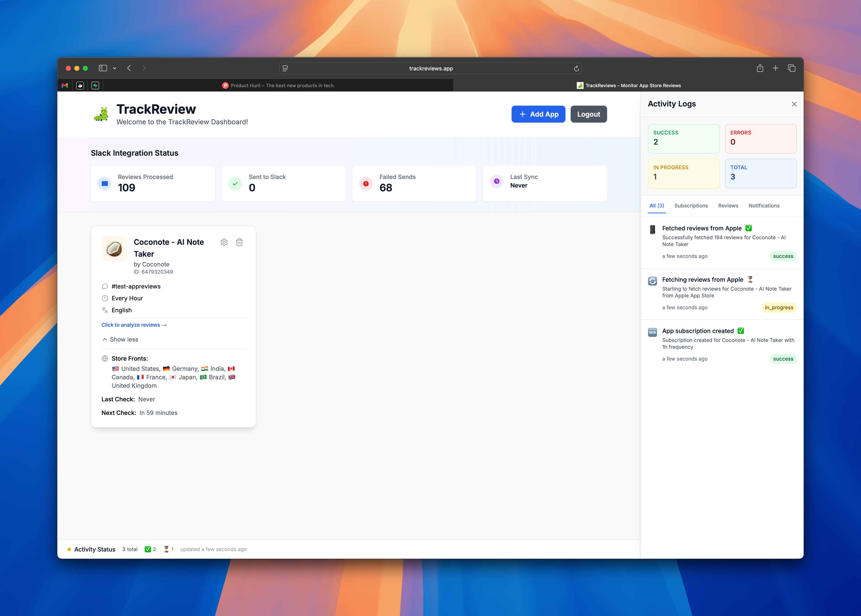This screenshot has height=616, width=861.
Task: Click Last Sync purple clock icon
Action: [x=497, y=181]
